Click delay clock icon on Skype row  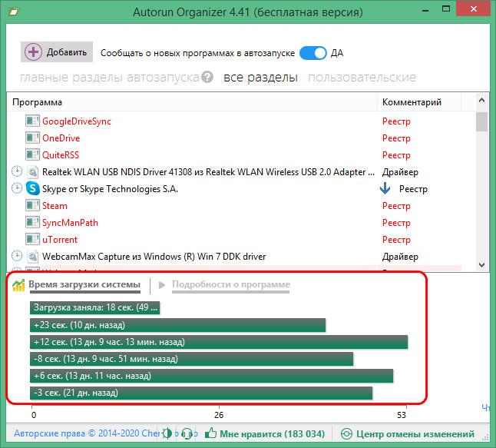pos(17,188)
